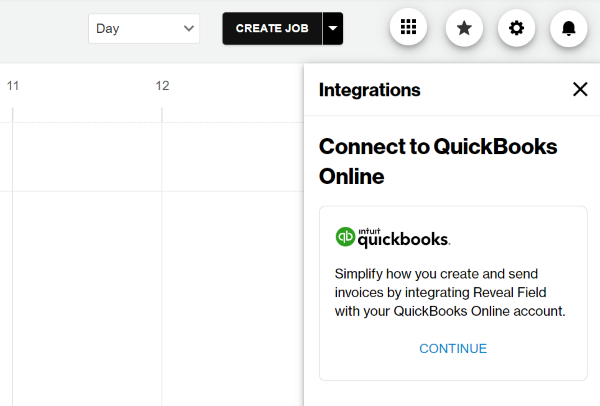This screenshot has width=600, height=406.
Task: Open settings gear icon
Action: point(516,28)
